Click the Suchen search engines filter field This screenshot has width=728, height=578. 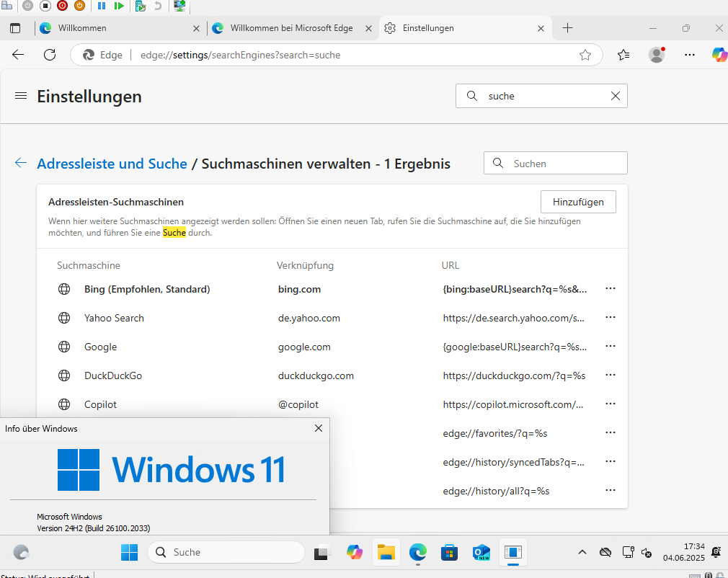555,163
